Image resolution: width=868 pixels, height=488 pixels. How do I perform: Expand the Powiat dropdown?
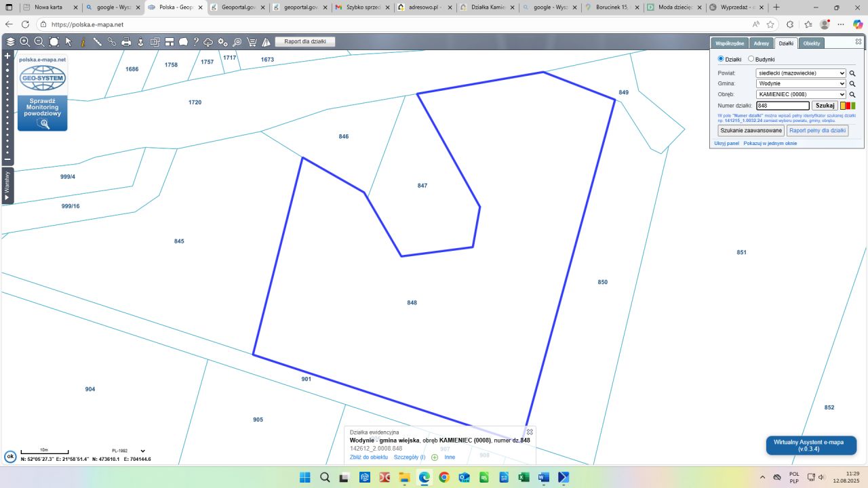click(801, 73)
